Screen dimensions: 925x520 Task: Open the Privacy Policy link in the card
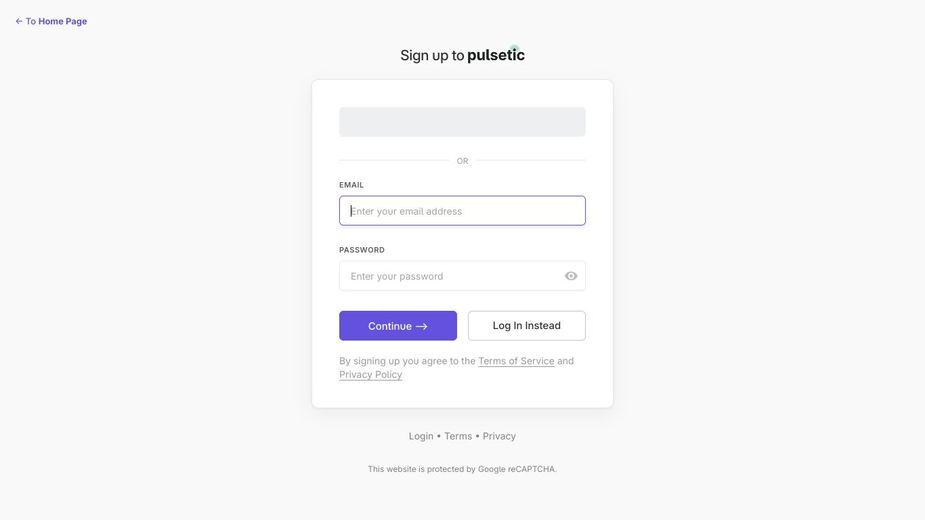(370, 374)
